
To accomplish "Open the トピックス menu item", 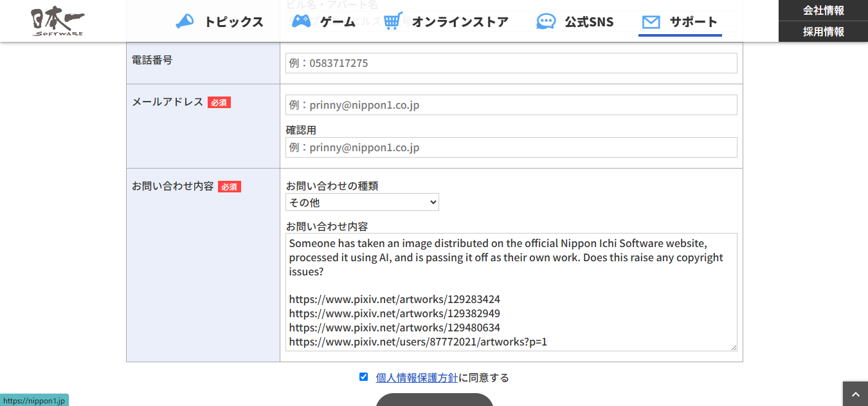I will coord(234,22).
